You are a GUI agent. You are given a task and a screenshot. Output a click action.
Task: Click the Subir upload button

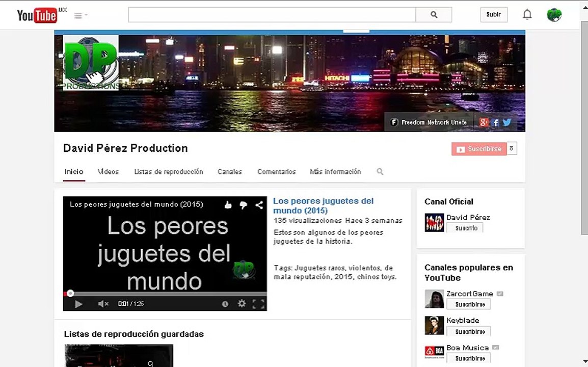(494, 15)
